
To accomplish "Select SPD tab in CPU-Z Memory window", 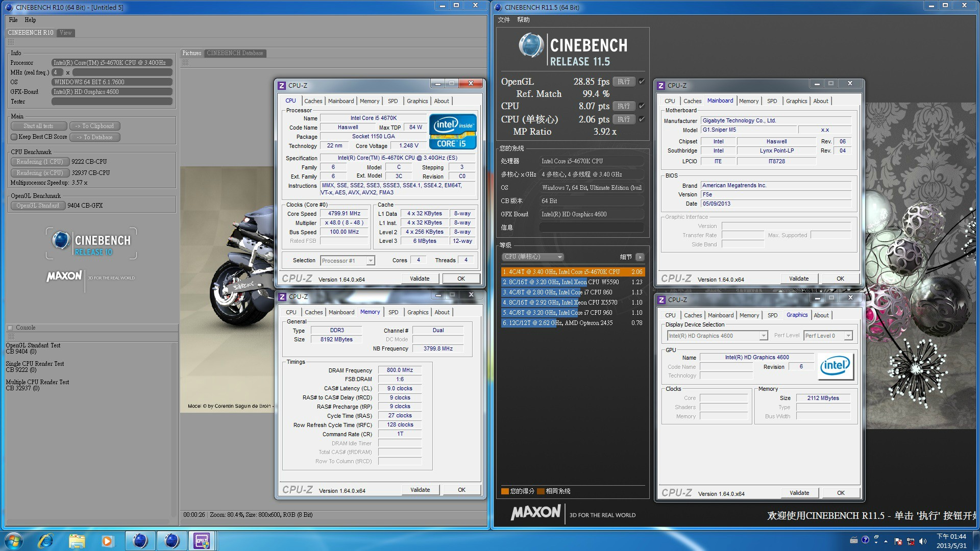I will [393, 312].
